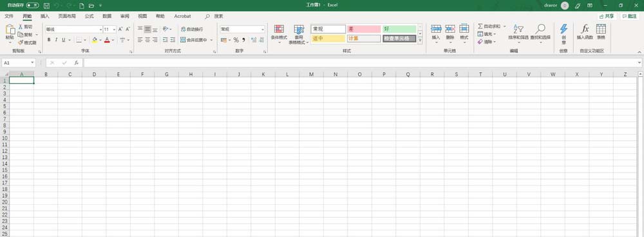Click the increase decimal icon
The height and width of the screenshot is (237, 644).
point(253,40)
